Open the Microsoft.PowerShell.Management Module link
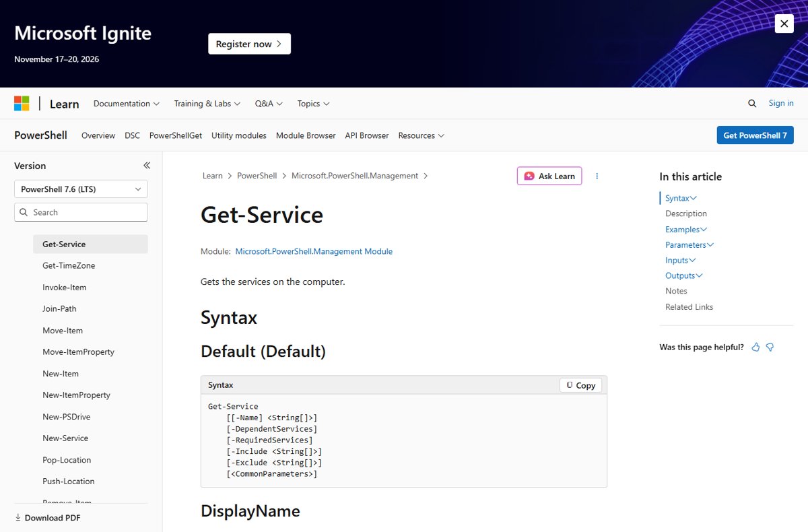The height and width of the screenshot is (532, 808). (x=314, y=251)
